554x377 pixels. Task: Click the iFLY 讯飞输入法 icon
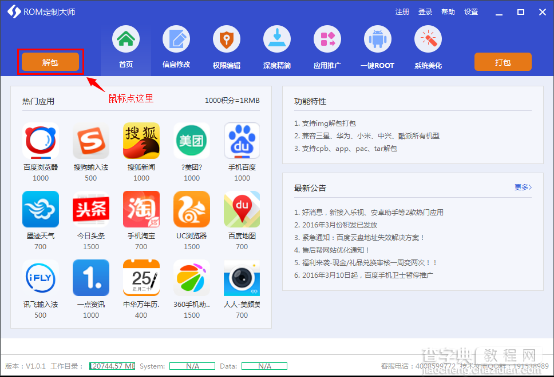tap(40, 278)
